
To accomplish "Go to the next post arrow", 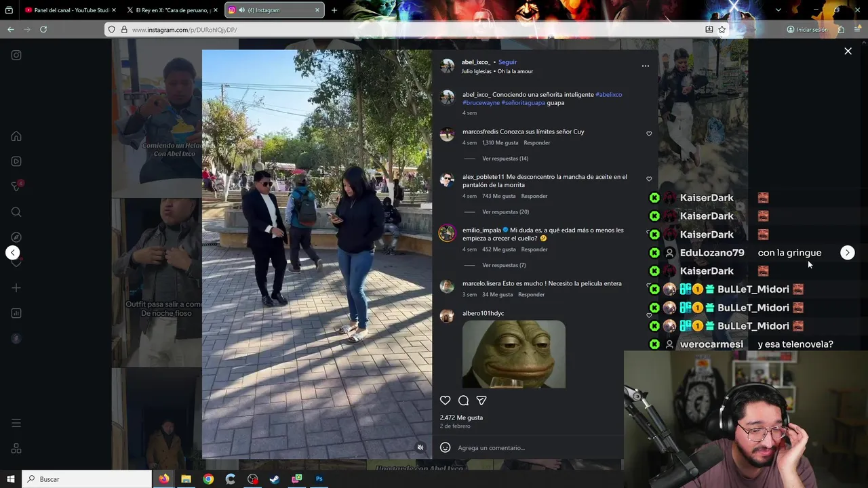I will (848, 253).
